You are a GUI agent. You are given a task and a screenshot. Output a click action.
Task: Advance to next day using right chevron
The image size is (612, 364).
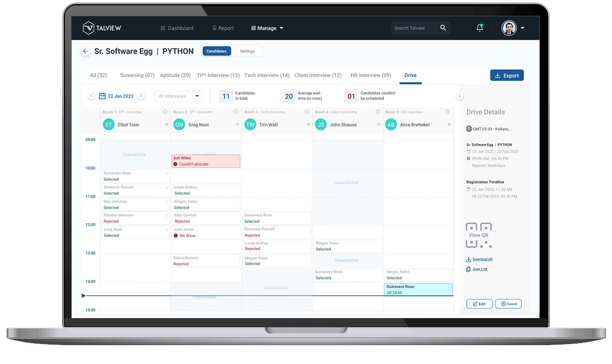tap(141, 96)
